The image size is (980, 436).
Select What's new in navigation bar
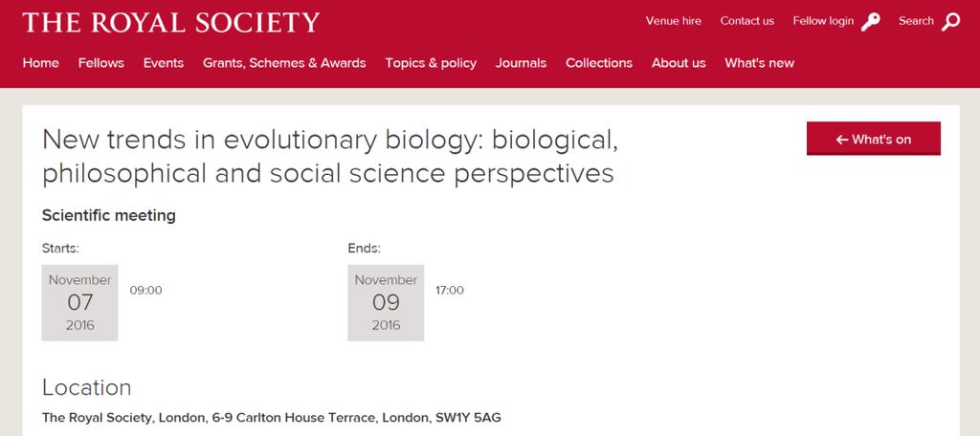coord(759,63)
